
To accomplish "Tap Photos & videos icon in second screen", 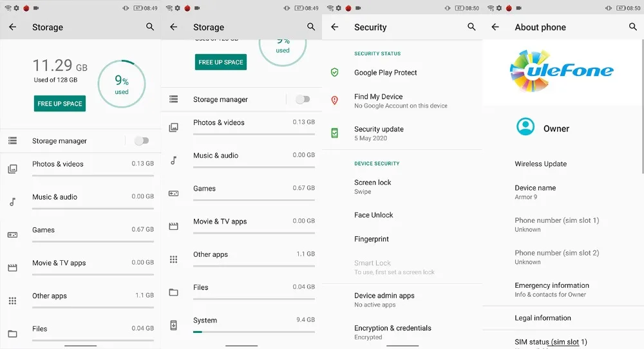I will (x=174, y=127).
